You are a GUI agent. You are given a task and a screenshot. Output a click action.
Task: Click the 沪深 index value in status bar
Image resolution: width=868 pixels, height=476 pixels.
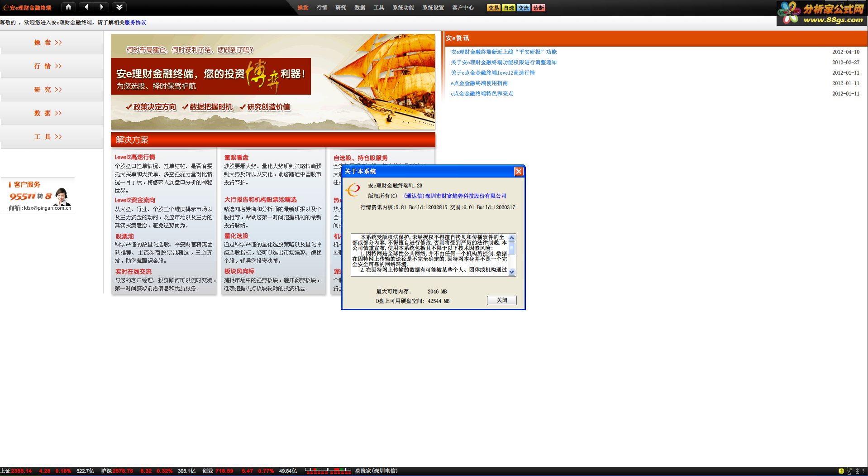tap(123, 471)
